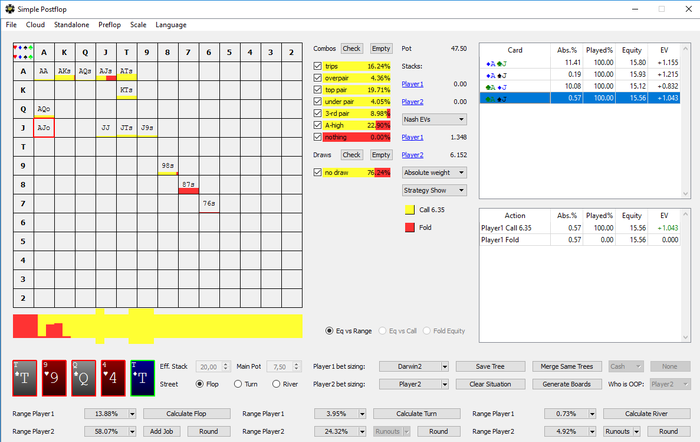Click the J9s hand cell
The image size is (700, 442).
click(x=147, y=128)
